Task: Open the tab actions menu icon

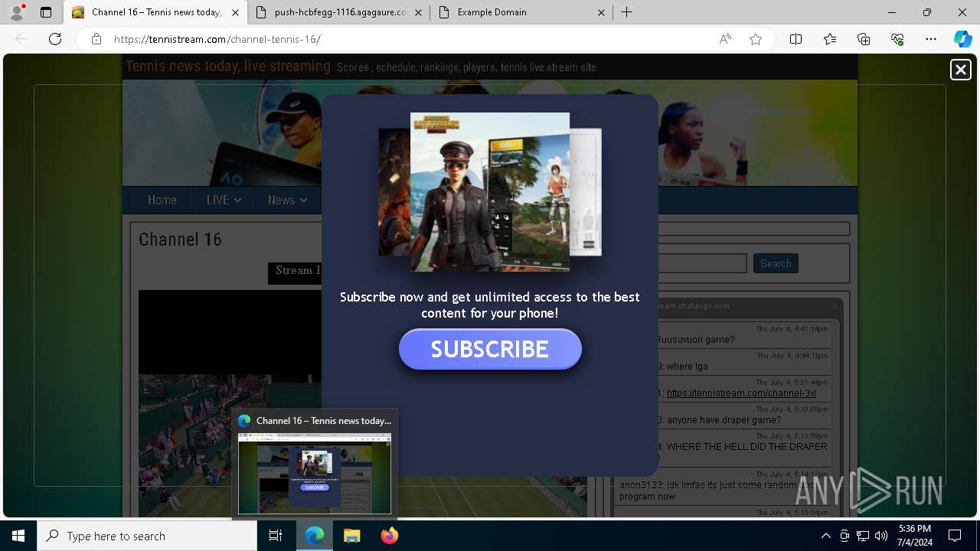Action: coord(46,12)
